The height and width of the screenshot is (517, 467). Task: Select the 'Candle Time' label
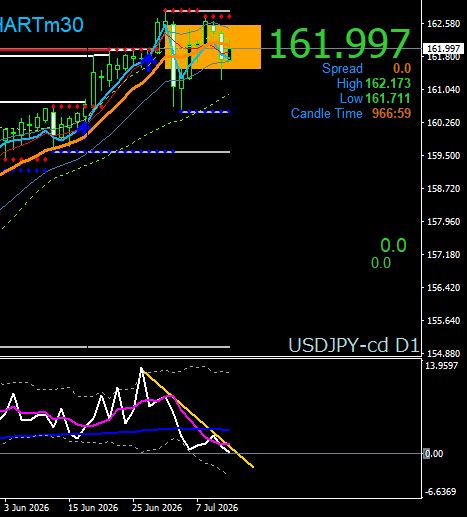[327, 113]
